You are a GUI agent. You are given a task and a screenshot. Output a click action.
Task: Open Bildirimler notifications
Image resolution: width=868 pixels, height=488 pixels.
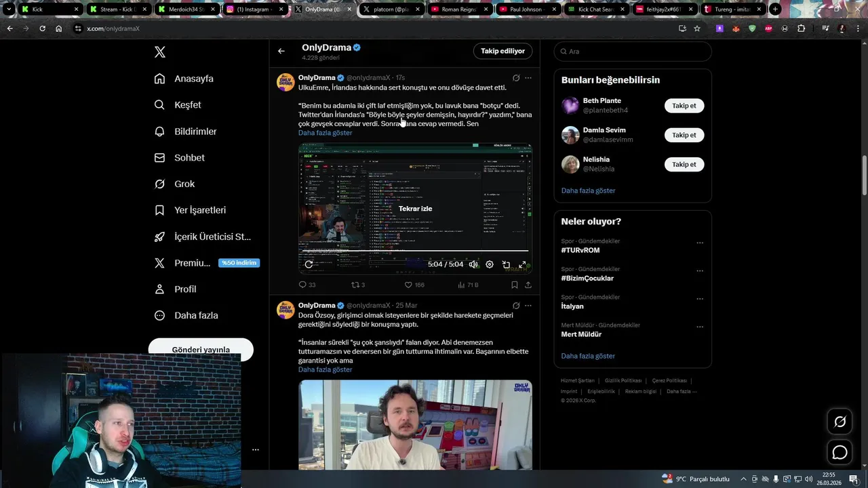[x=185, y=131]
